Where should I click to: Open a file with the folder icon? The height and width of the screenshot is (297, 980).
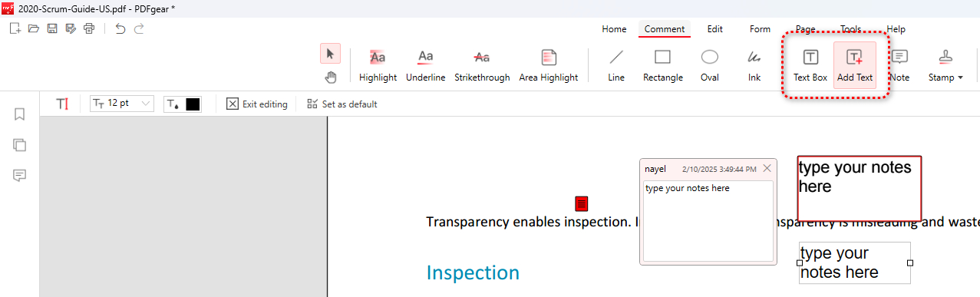(33, 28)
